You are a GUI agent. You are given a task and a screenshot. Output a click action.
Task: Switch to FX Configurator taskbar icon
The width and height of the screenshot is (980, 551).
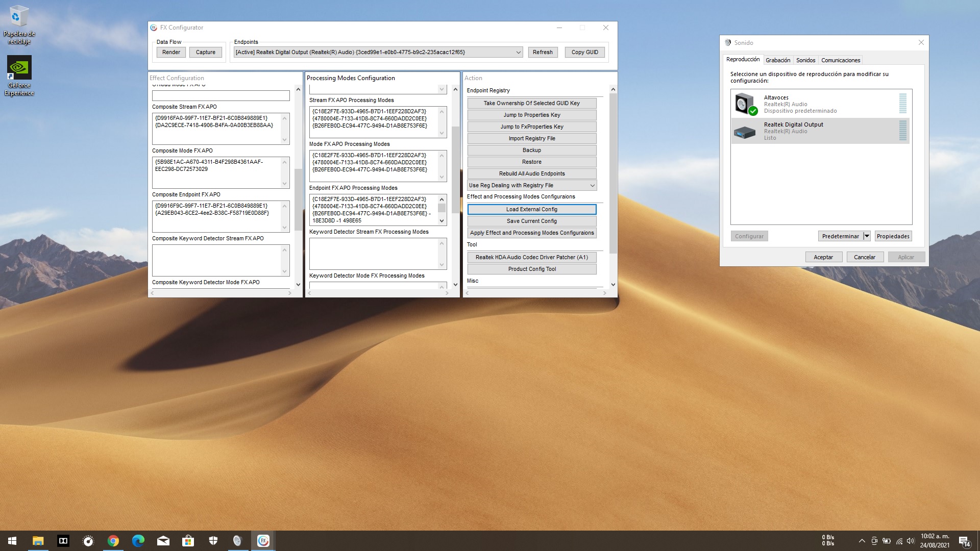[263, 541]
